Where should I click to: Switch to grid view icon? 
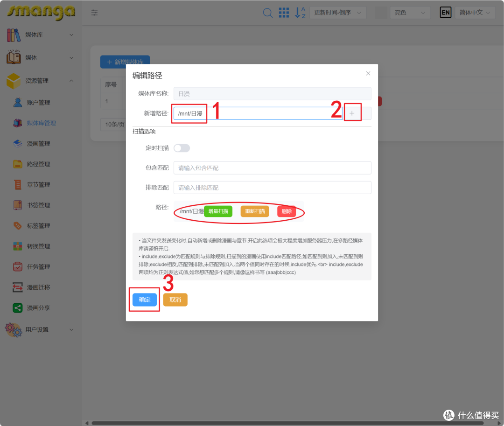click(284, 13)
